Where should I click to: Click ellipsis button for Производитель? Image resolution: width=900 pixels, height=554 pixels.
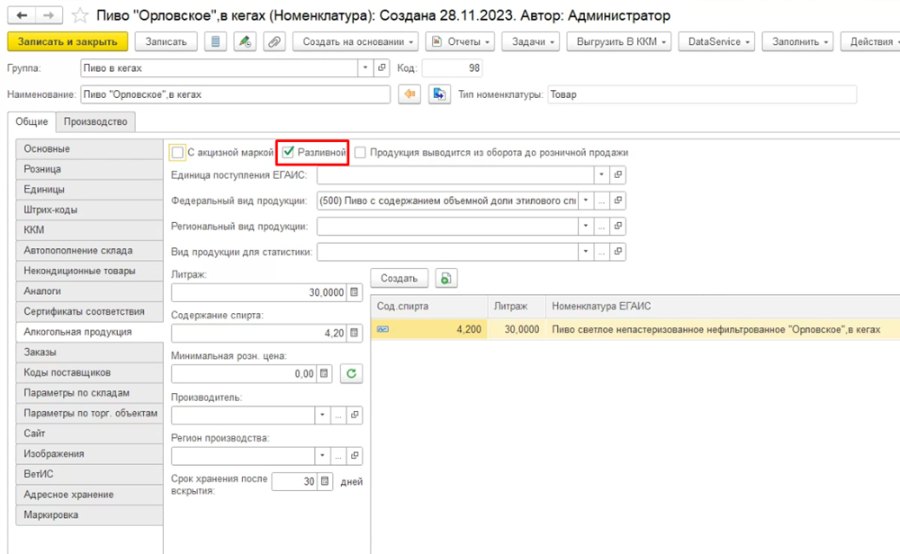coord(339,414)
